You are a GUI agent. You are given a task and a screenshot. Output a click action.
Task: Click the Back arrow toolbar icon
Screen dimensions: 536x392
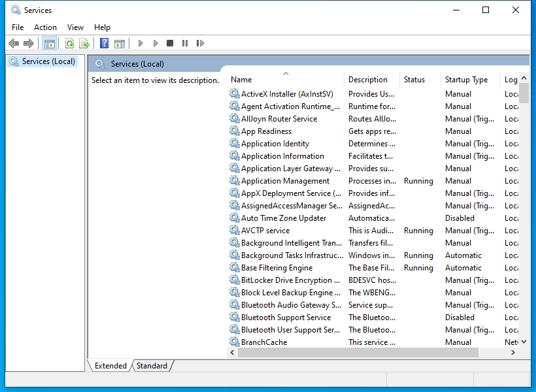(x=14, y=43)
